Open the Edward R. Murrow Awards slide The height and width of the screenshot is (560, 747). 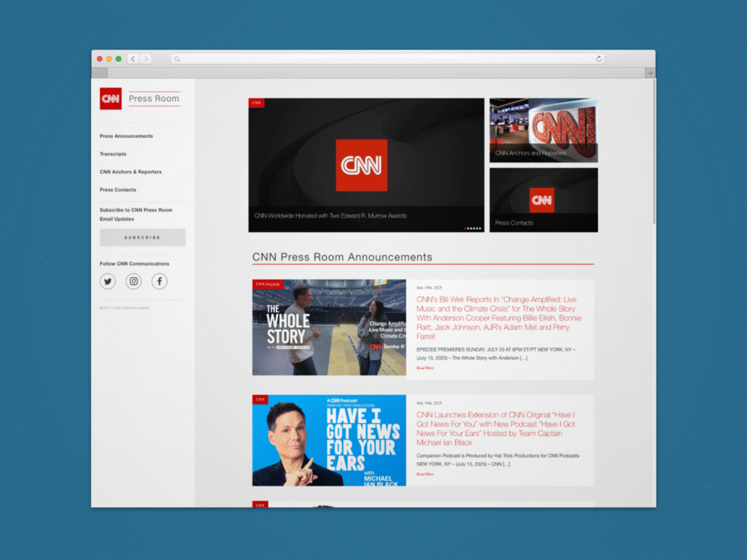click(x=366, y=166)
